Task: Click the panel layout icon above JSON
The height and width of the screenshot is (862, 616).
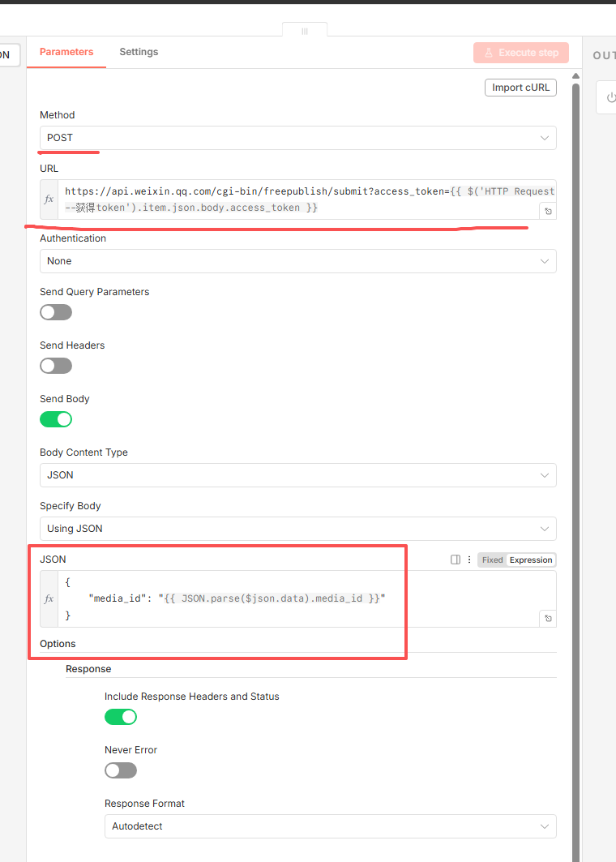Action: click(x=456, y=560)
